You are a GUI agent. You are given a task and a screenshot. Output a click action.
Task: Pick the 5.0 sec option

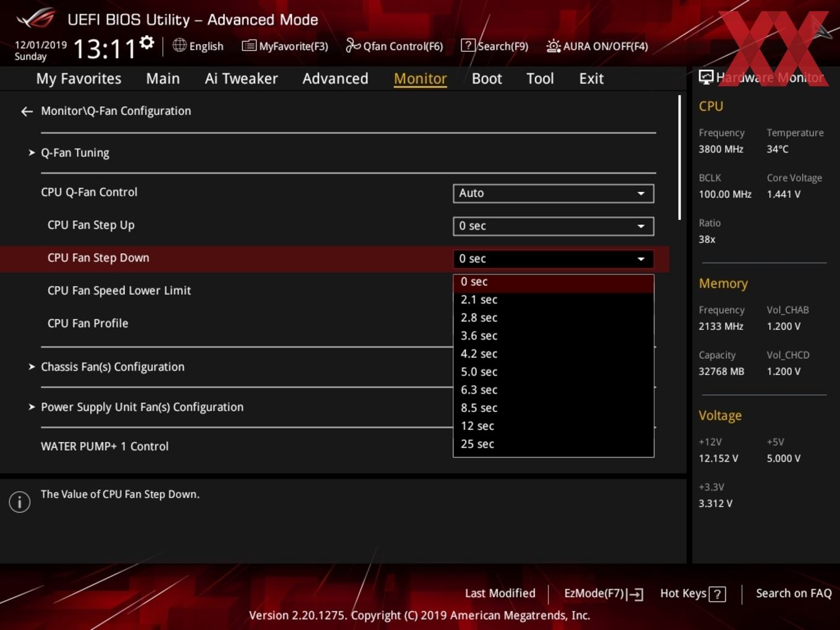point(553,372)
